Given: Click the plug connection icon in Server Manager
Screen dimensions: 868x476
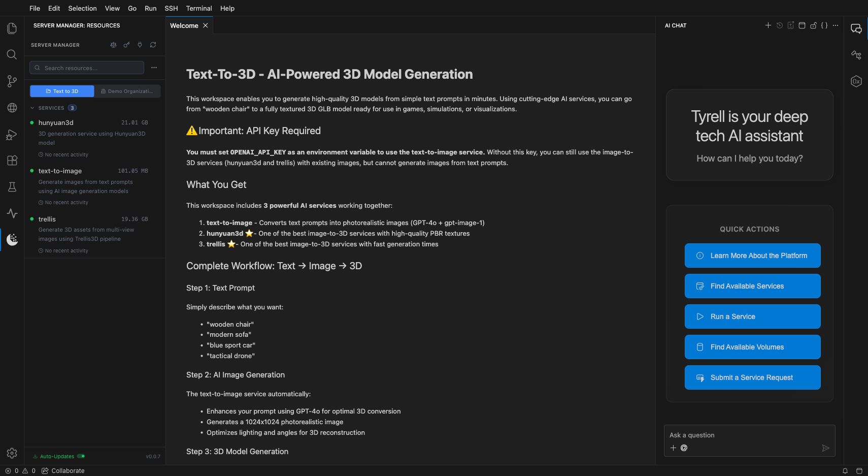Looking at the screenshot, I should coord(140,45).
